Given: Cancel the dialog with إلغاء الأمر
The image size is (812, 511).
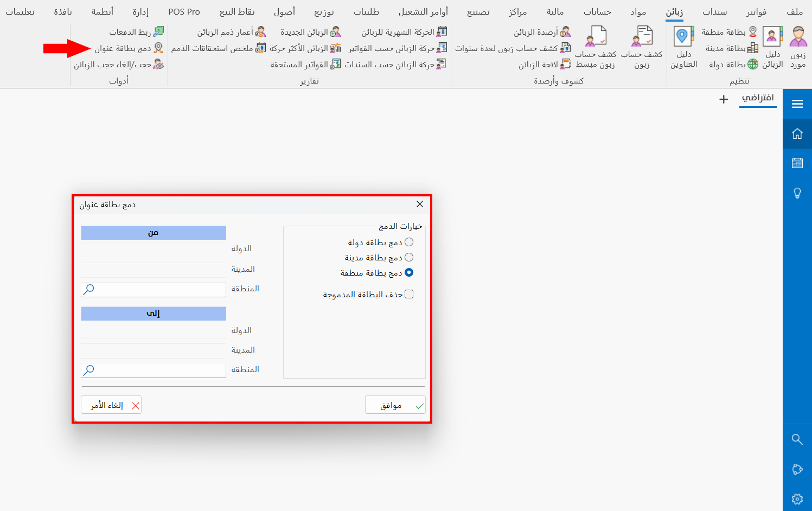Looking at the screenshot, I should pyautogui.click(x=111, y=404).
